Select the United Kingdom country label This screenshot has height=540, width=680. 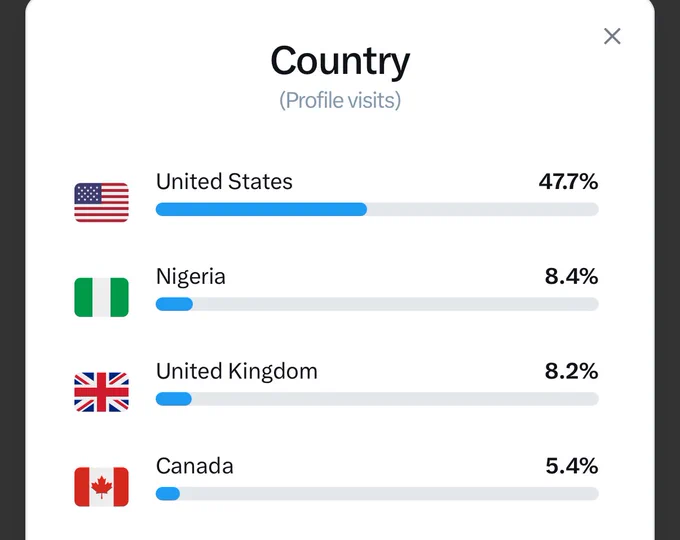click(x=237, y=371)
